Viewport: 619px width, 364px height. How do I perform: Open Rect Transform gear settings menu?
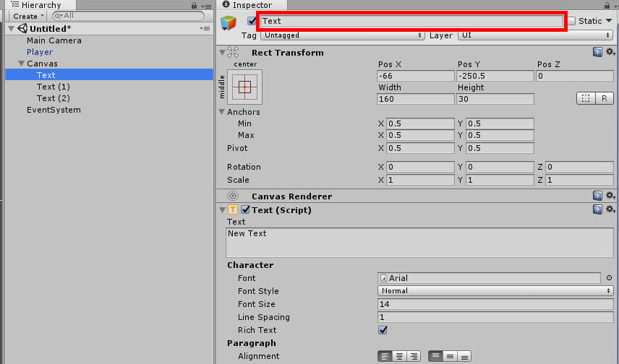tap(610, 52)
